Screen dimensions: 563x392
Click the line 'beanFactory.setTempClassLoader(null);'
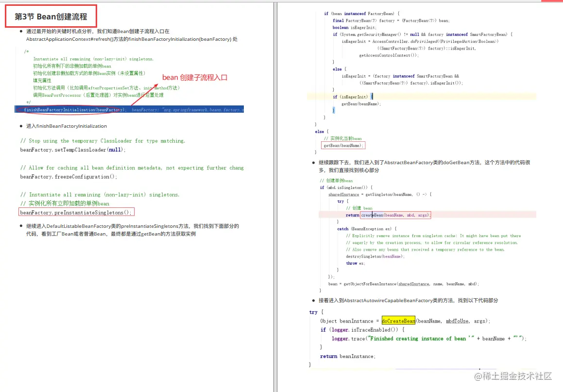[x=73, y=150]
